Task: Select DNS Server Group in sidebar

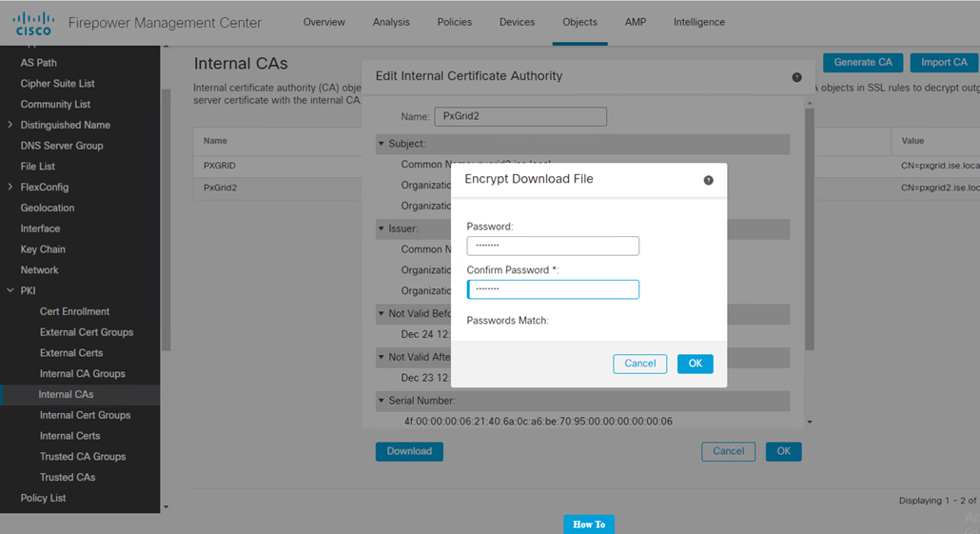Action: (x=62, y=146)
